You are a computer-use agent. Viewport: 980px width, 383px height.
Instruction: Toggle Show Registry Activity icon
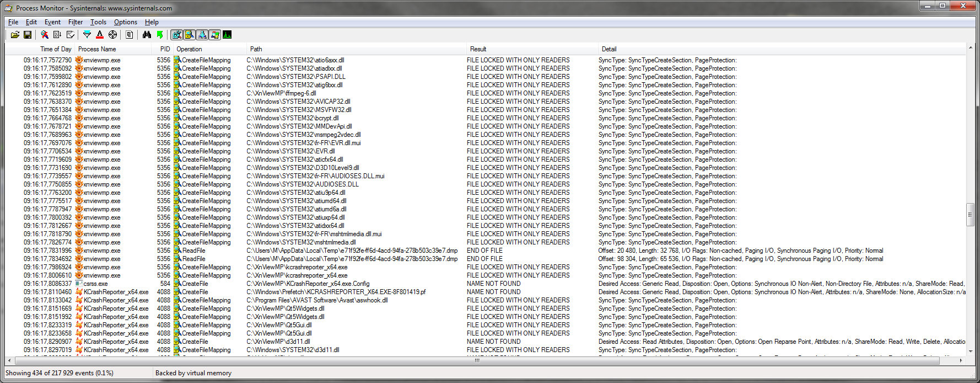(x=177, y=35)
